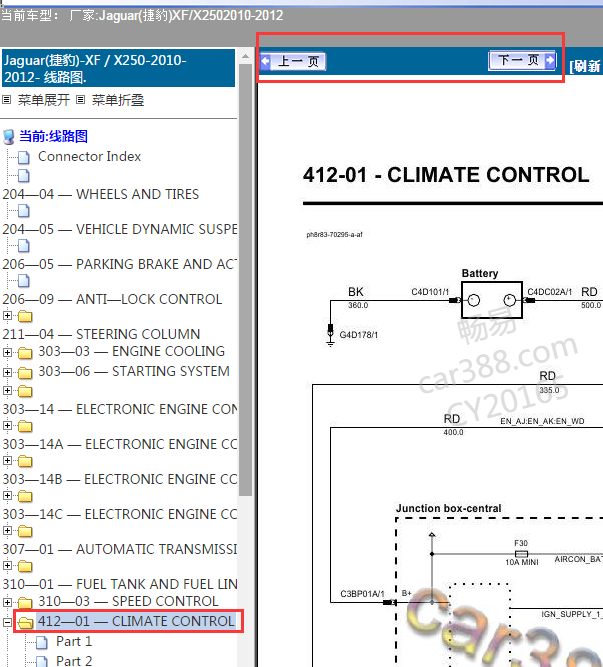Expand the 303—03 ENGINE COOLING folder
603x667 pixels.
7,352
